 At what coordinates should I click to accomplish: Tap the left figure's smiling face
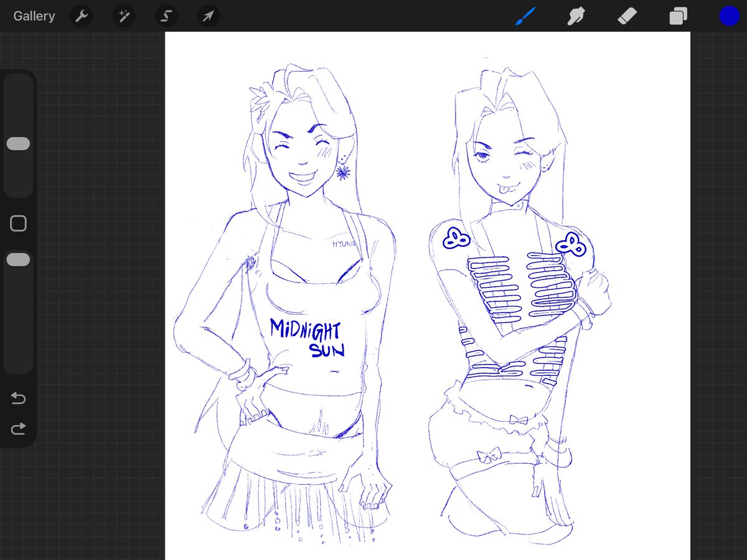pyautogui.click(x=303, y=158)
